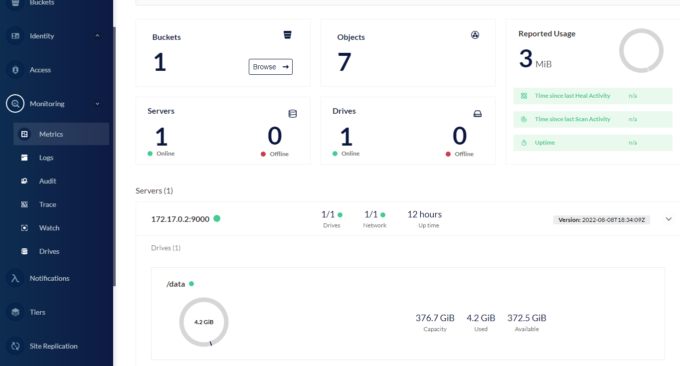
Task: Click the Servers (1) heading
Action: (154, 191)
